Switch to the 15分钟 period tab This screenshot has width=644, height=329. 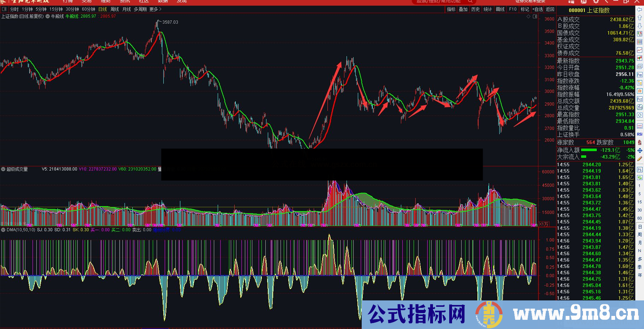[x=56, y=10]
